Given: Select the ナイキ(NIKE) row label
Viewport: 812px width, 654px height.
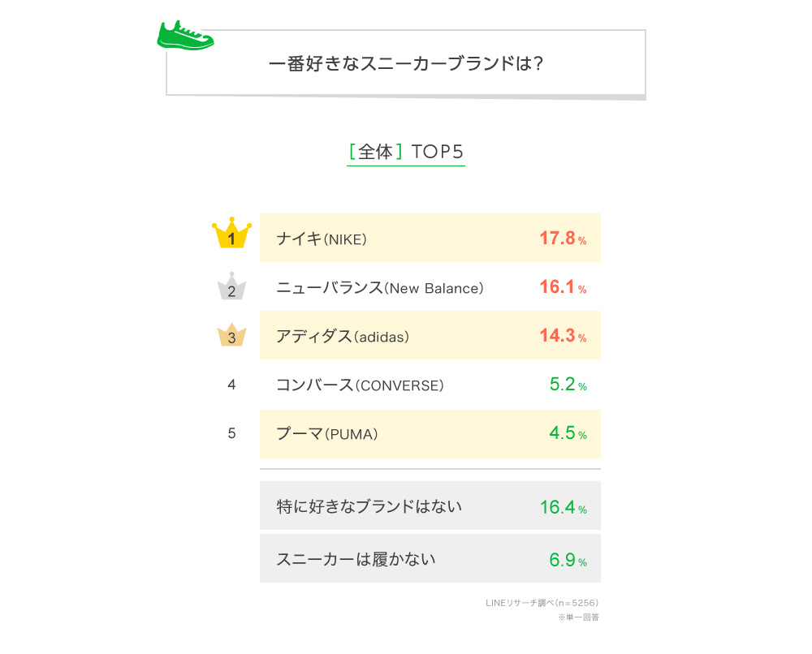Looking at the screenshot, I should click(322, 239).
